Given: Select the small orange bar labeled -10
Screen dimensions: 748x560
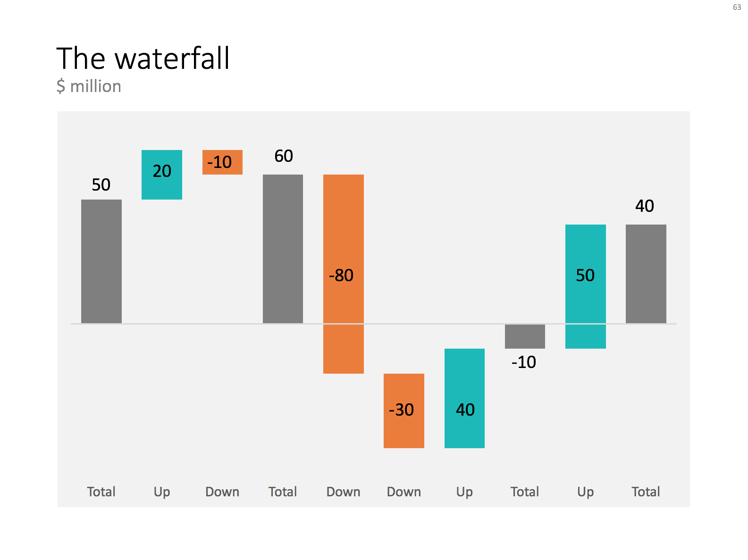Looking at the screenshot, I should [222, 162].
